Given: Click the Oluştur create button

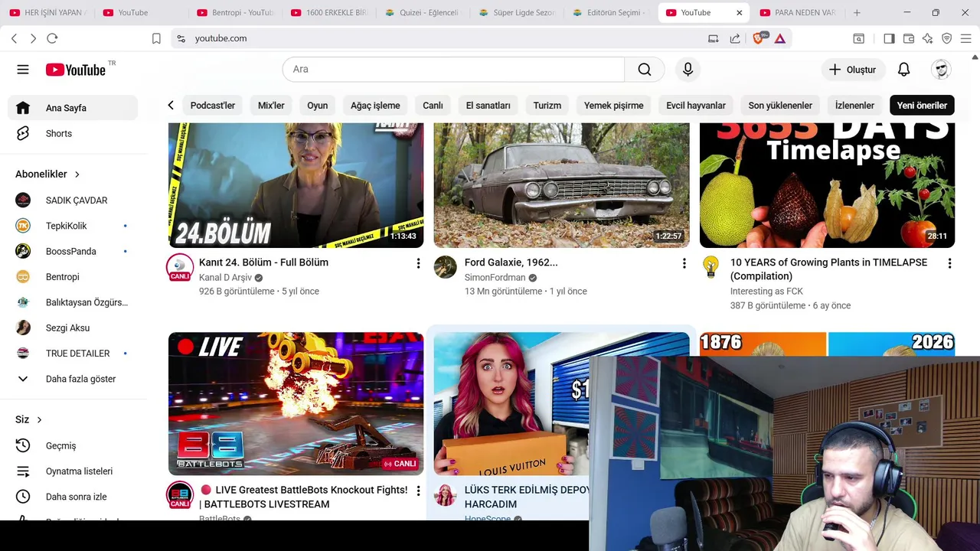Looking at the screenshot, I should pos(853,70).
